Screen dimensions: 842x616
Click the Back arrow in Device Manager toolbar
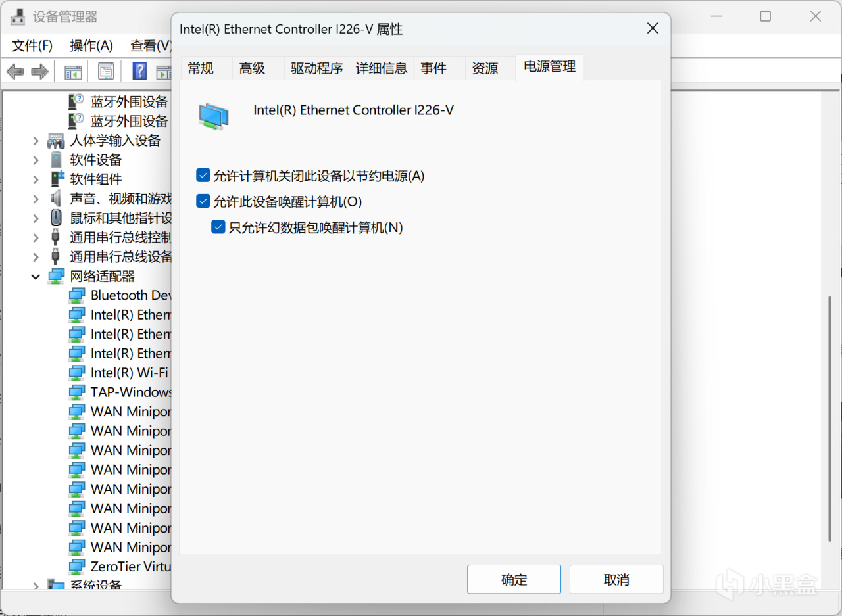coord(15,71)
